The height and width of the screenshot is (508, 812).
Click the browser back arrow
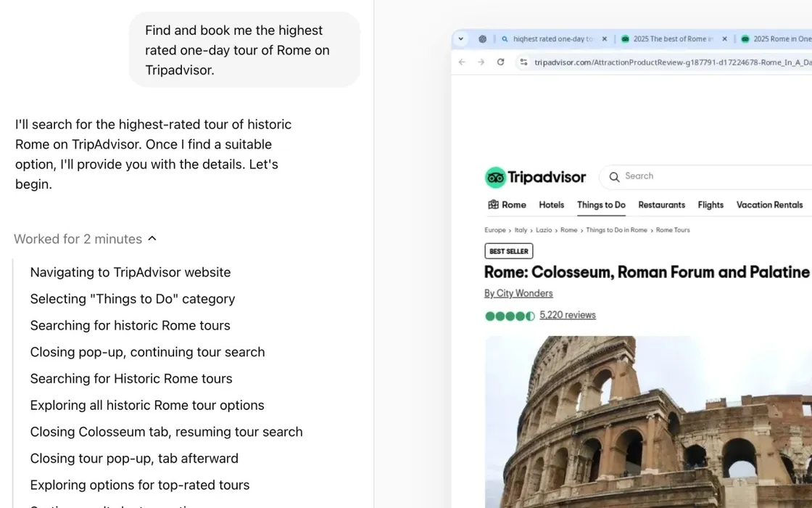(462, 62)
